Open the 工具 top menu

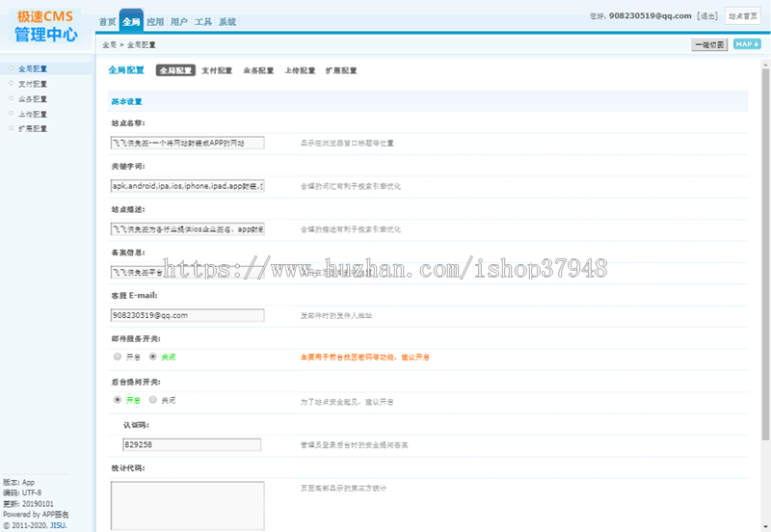203,21
